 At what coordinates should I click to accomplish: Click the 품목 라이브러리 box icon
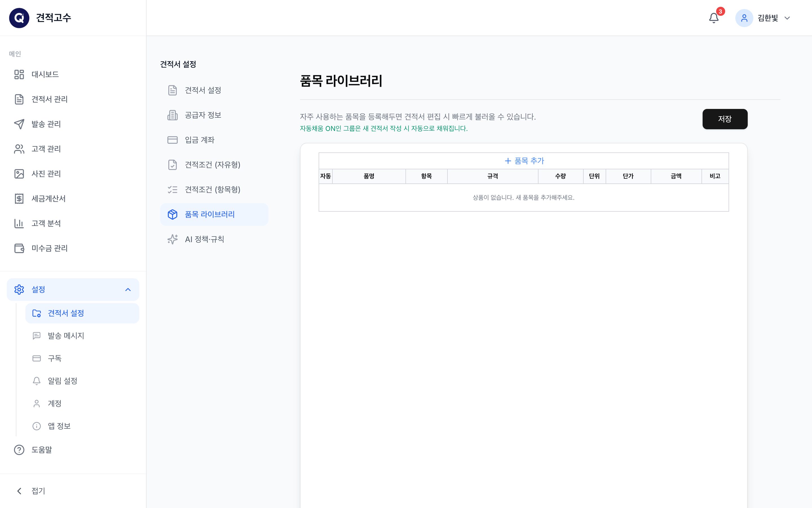(x=173, y=214)
